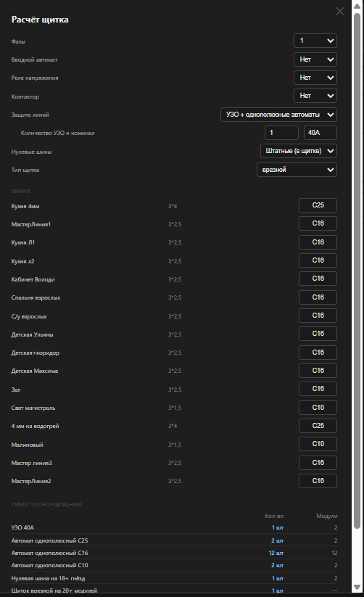
Task: Click the УЗО quantity input field
Action: [x=281, y=133]
